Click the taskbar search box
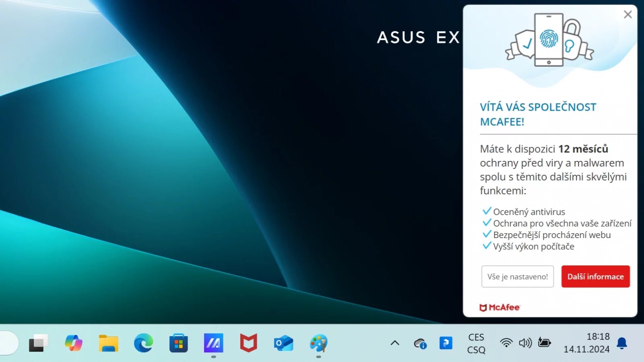The image size is (644, 362). [x=8, y=343]
